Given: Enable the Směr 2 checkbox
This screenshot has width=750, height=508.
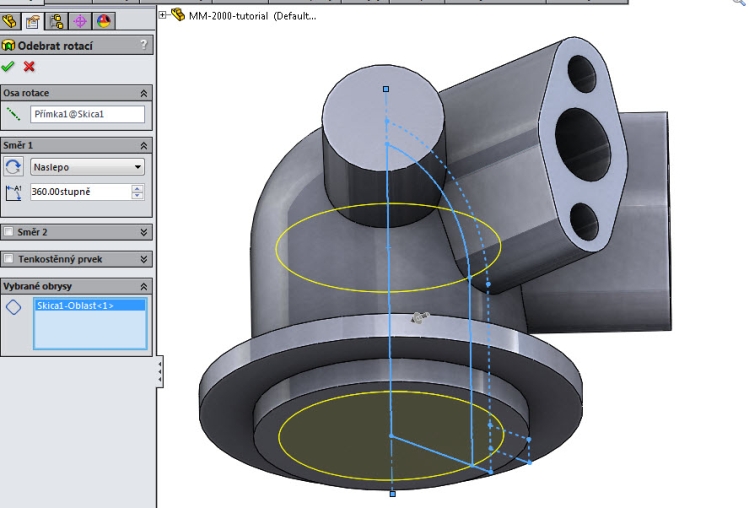Looking at the screenshot, I should coord(9,232).
